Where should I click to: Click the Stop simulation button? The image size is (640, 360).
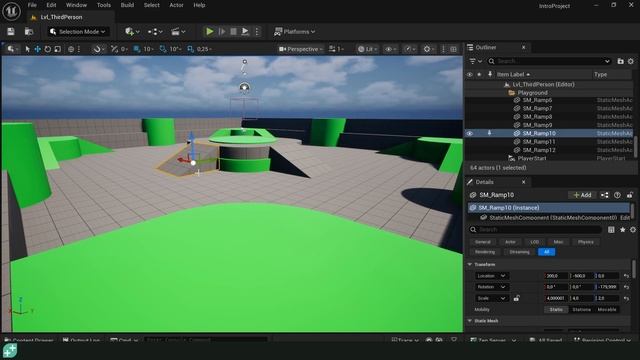233,31
